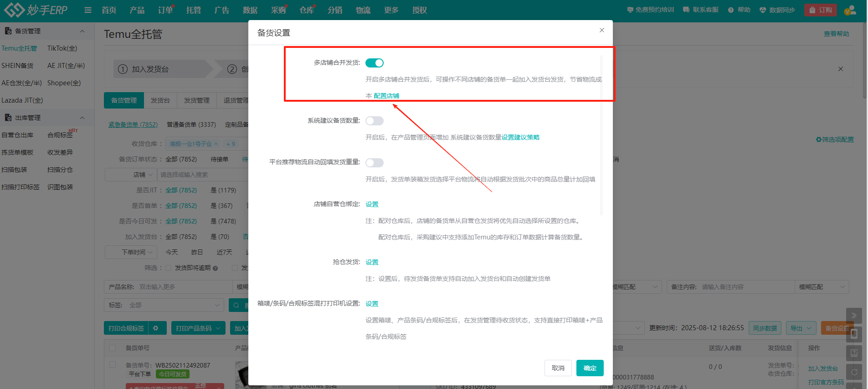This screenshot has width=868, height=389.
Task: Click the 打印合规标签 button
Action: click(x=126, y=328)
